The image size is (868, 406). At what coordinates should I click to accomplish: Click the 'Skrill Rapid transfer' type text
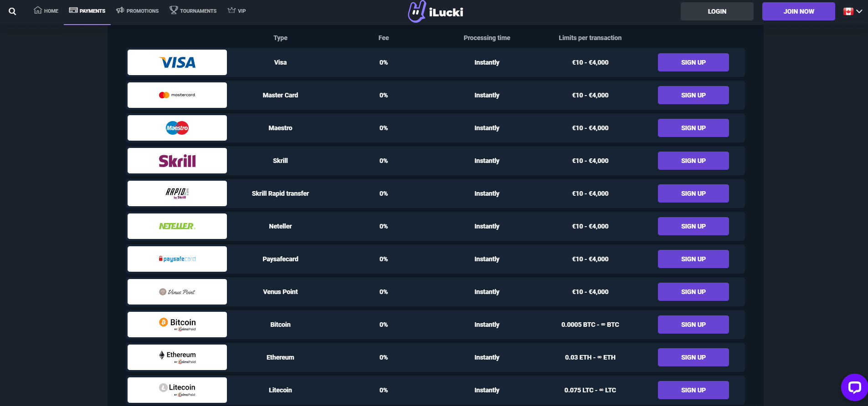coord(280,193)
